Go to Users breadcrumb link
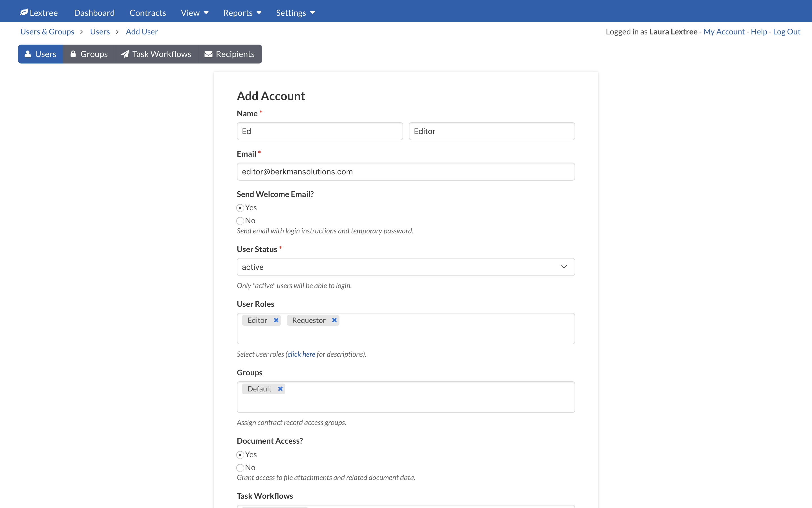812x508 pixels. (x=100, y=32)
